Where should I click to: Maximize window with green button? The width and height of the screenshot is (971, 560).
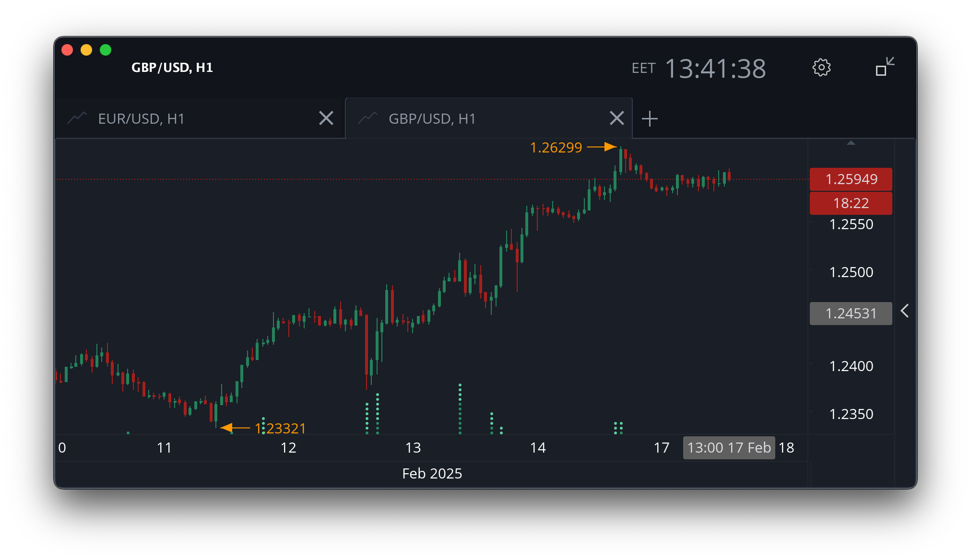[106, 50]
